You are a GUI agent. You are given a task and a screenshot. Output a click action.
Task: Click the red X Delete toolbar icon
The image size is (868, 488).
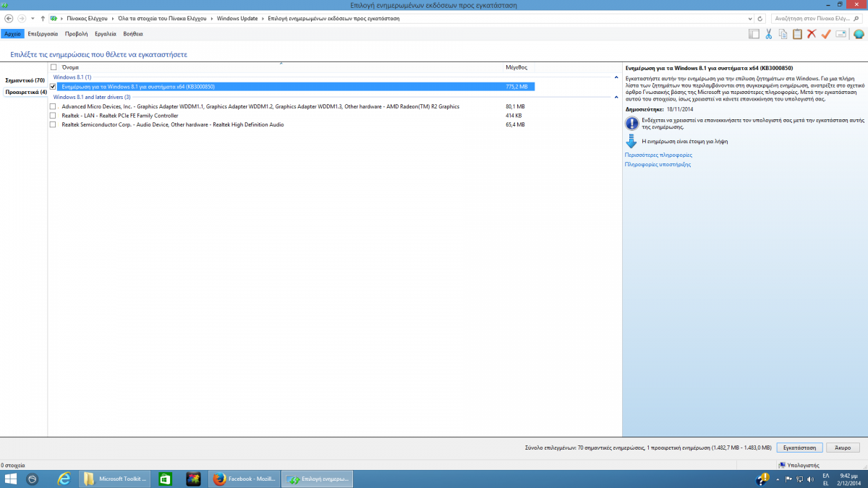[812, 34]
